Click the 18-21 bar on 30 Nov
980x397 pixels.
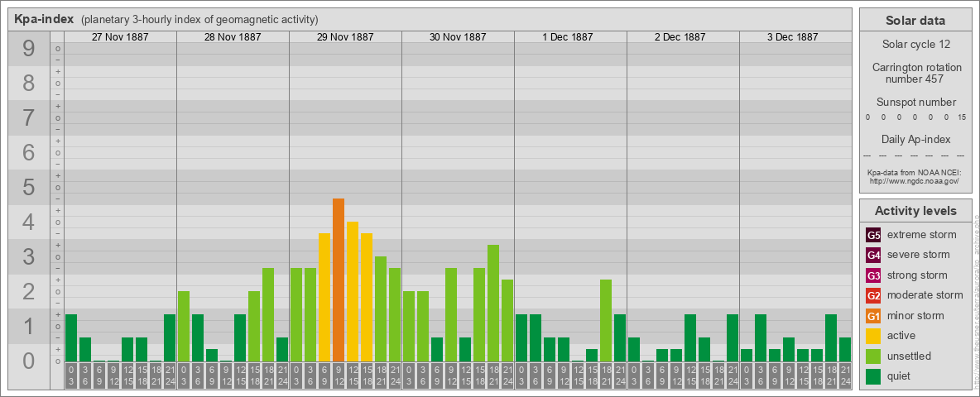tap(493, 303)
